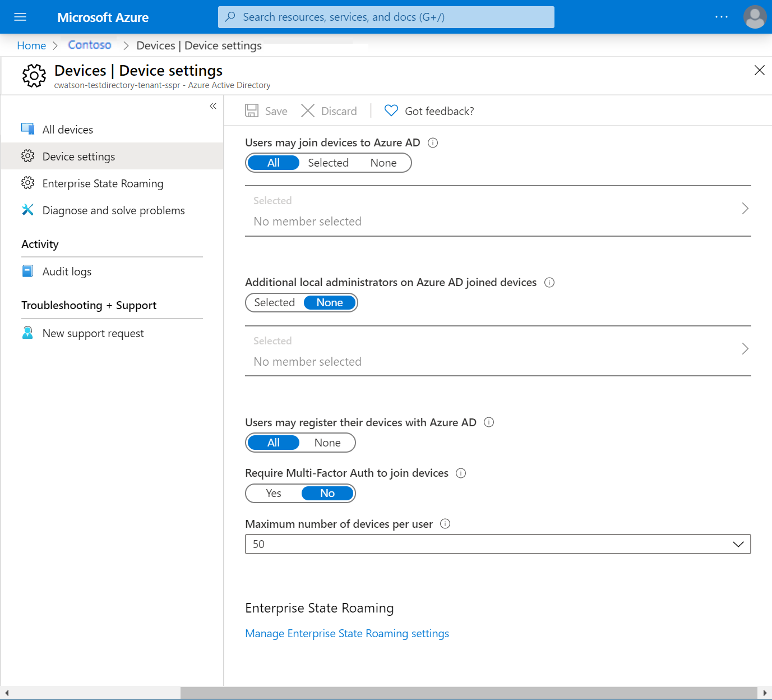Click the feedback heart icon

391,110
